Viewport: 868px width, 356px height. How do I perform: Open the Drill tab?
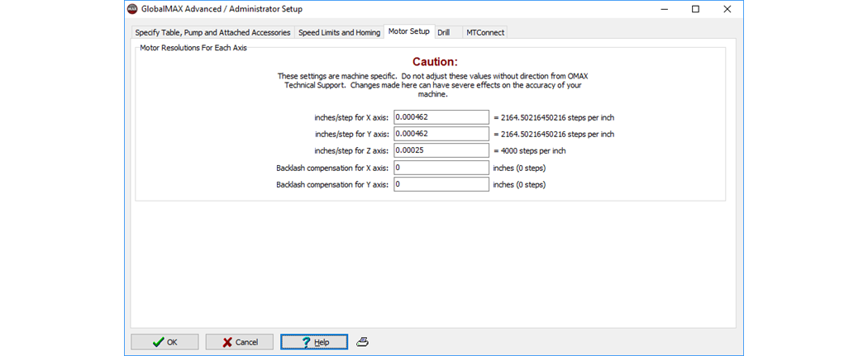coord(444,32)
